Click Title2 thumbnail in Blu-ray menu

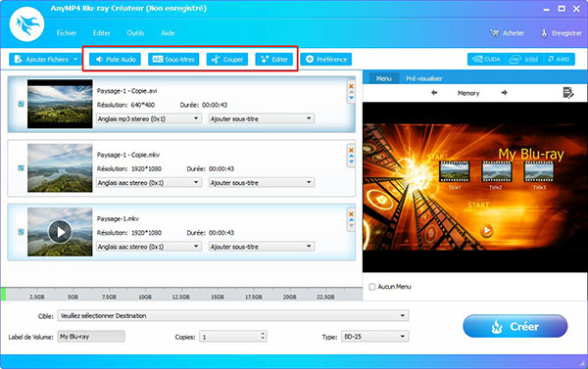497,171
